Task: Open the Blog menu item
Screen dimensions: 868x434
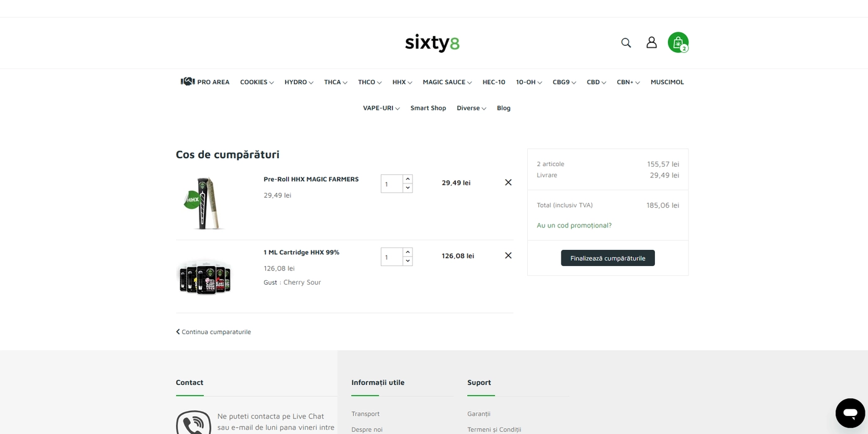Action: click(504, 108)
